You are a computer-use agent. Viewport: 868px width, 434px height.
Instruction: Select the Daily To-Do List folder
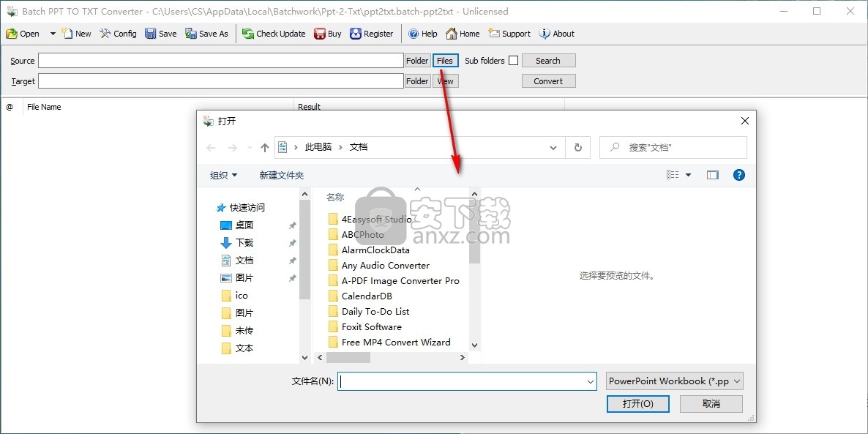coord(369,312)
